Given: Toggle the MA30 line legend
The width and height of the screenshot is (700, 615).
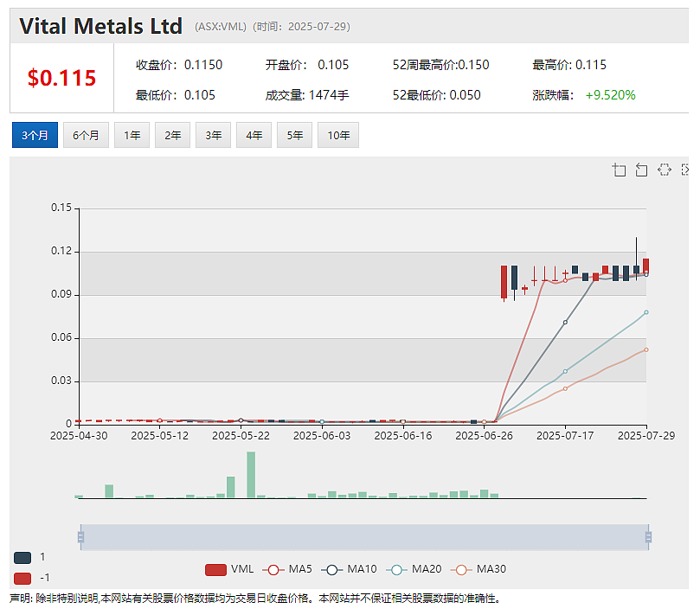Looking at the screenshot, I should (478, 569).
